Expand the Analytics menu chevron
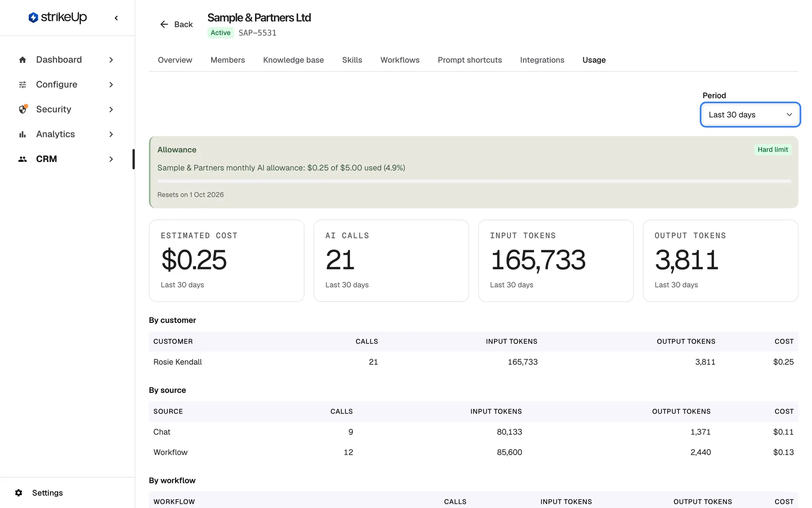 pos(111,134)
